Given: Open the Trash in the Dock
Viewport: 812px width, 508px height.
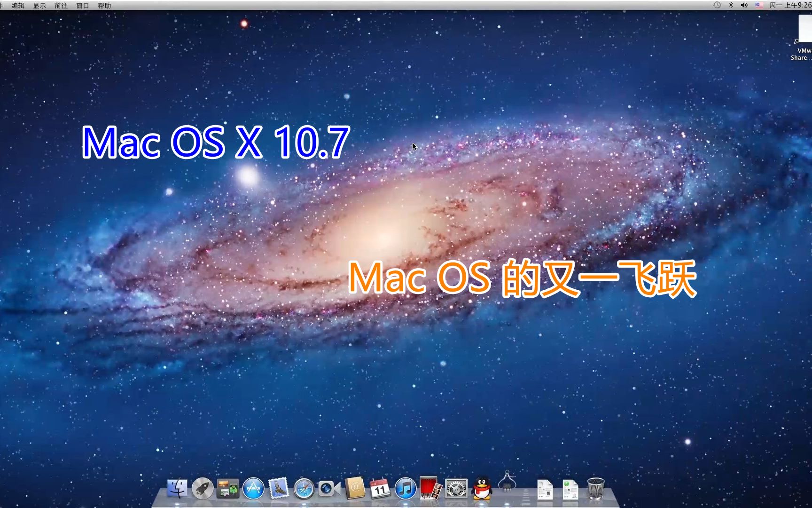Looking at the screenshot, I should click(x=596, y=489).
